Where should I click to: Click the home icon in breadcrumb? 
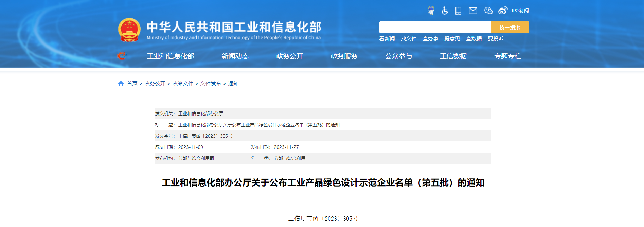[121, 83]
